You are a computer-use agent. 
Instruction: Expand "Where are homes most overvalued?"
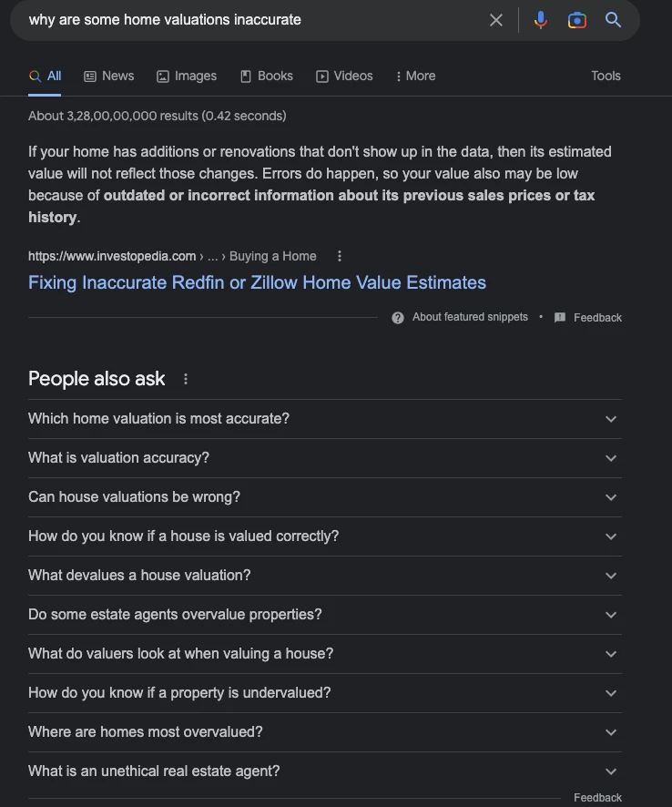click(325, 732)
